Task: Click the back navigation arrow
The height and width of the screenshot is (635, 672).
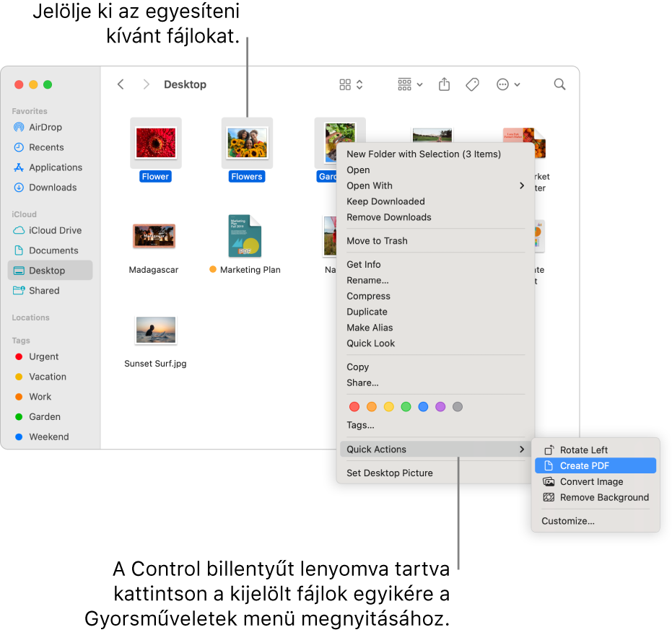Action: [x=121, y=84]
